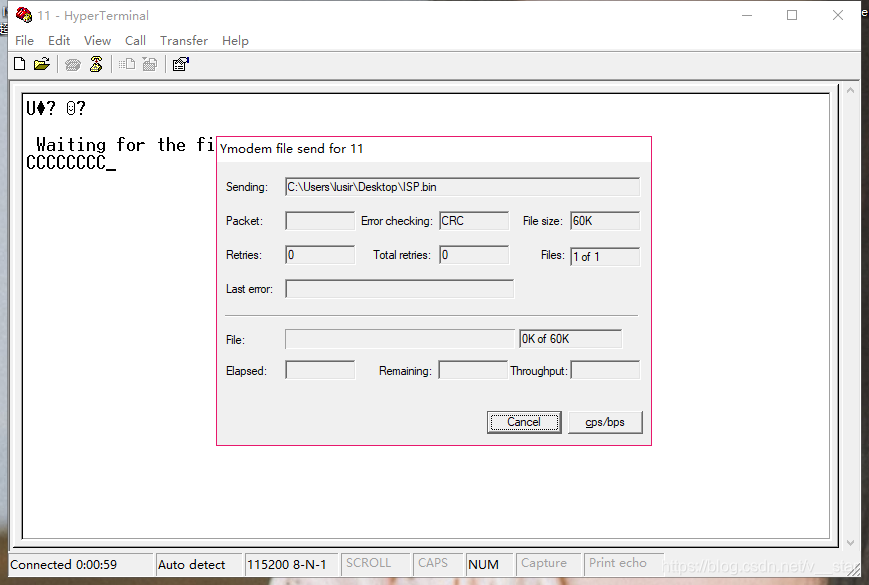Click the SCROLL status bar indicator

(375, 563)
